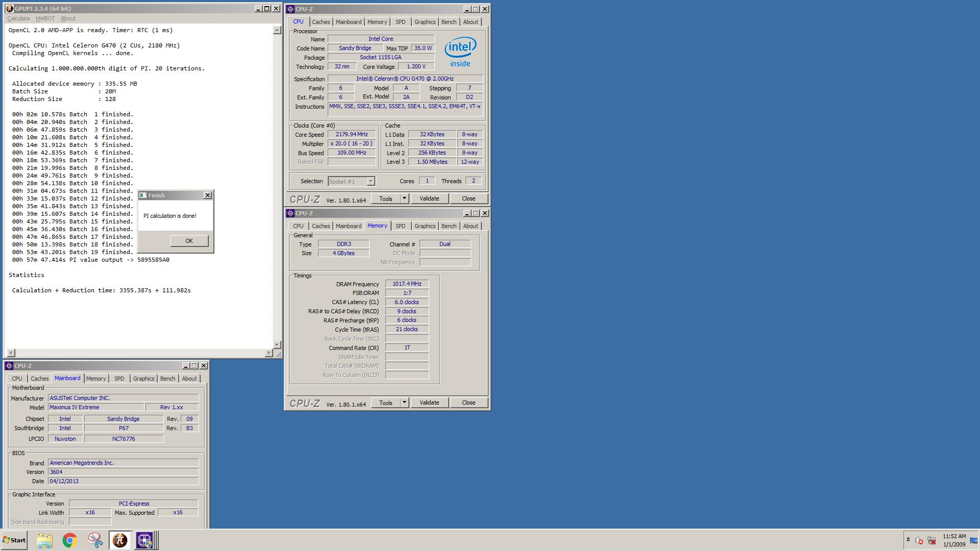Click title bar icon of CPU-Z Mainboard window
The width and height of the screenshot is (980, 551).
[9, 365]
